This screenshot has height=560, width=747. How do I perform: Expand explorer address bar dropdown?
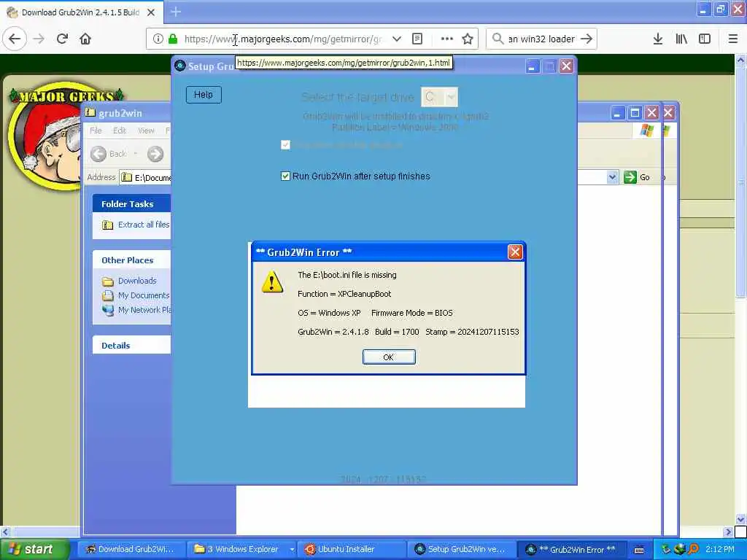[x=612, y=177]
